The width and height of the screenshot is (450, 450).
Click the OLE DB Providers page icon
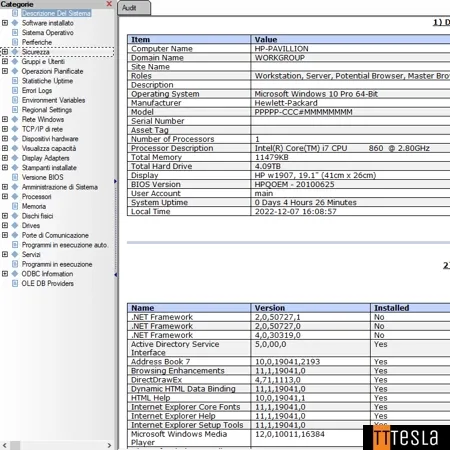pos(15,283)
